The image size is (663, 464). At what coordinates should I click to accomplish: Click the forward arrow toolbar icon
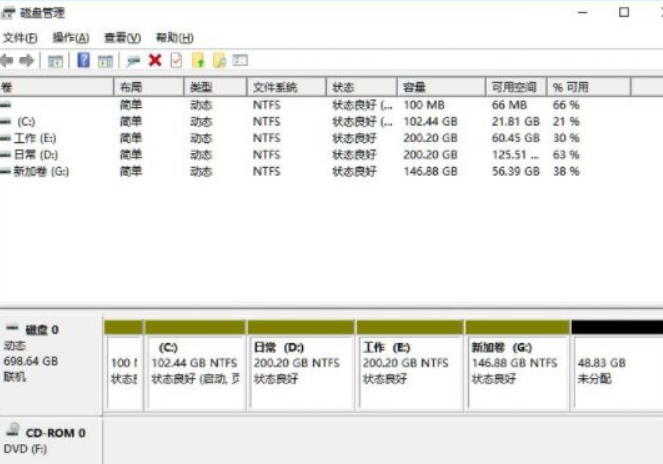pyautogui.click(x=27, y=61)
